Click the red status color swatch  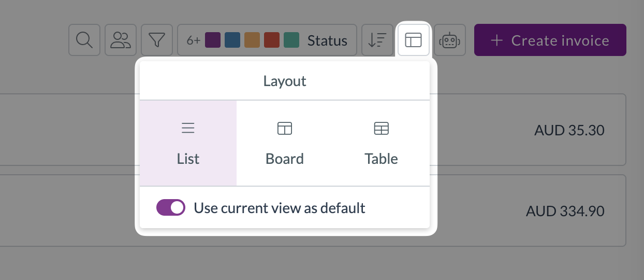pos(272,40)
